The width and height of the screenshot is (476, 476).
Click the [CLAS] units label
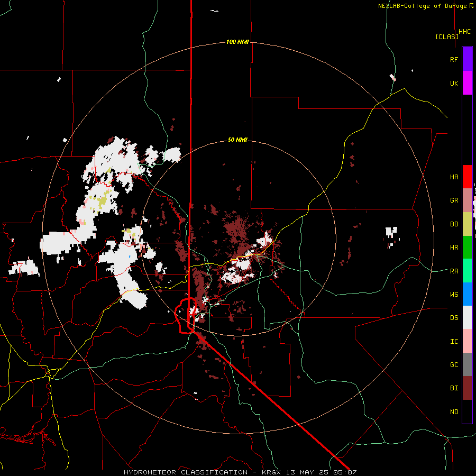[447, 36]
